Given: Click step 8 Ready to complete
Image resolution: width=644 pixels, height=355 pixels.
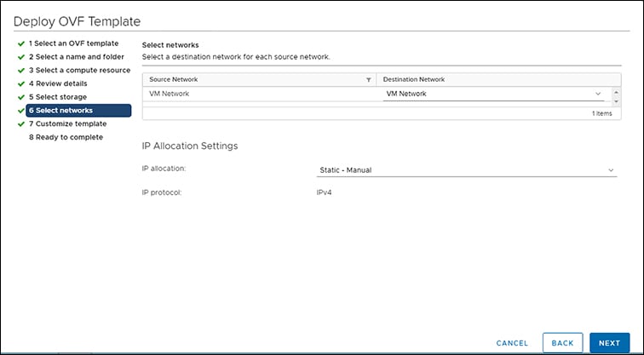Looking at the screenshot, I should point(66,137).
